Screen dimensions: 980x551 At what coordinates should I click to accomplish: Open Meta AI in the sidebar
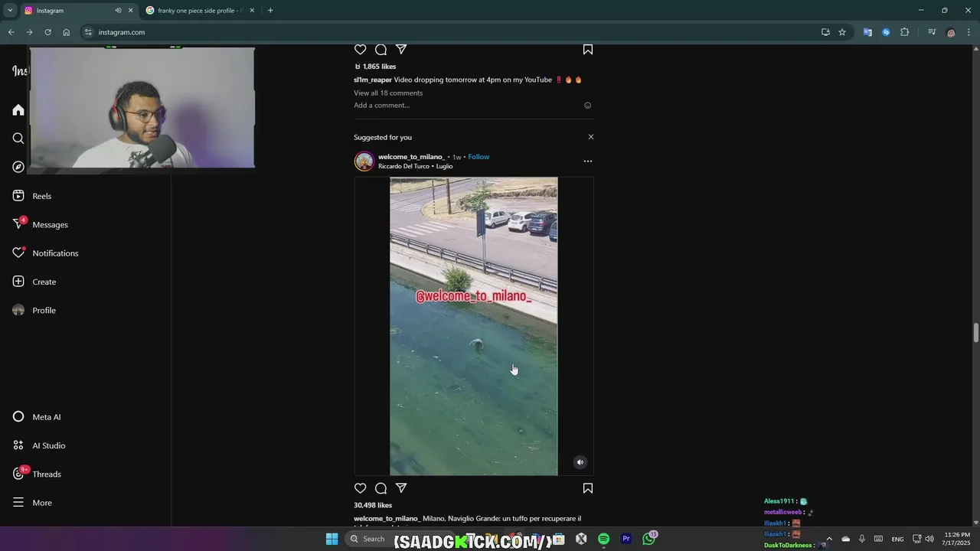coord(37,417)
